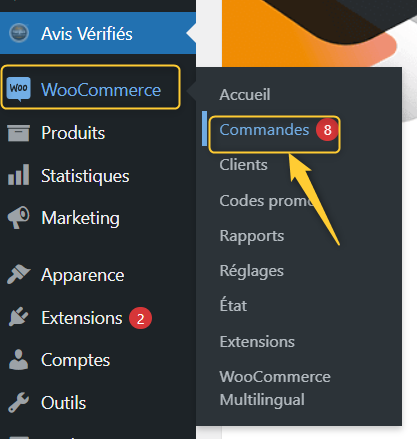Open Rapports from WooCommerce submenu
The image size is (417, 439).
[252, 236]
